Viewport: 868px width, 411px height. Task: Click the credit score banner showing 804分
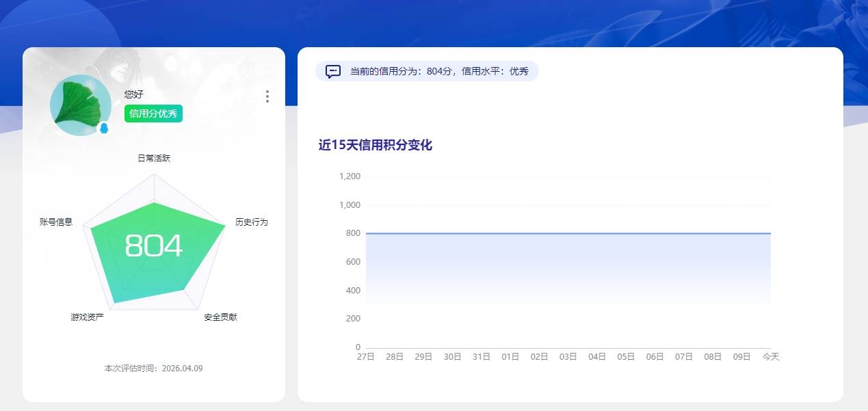[x=428, y=71]
